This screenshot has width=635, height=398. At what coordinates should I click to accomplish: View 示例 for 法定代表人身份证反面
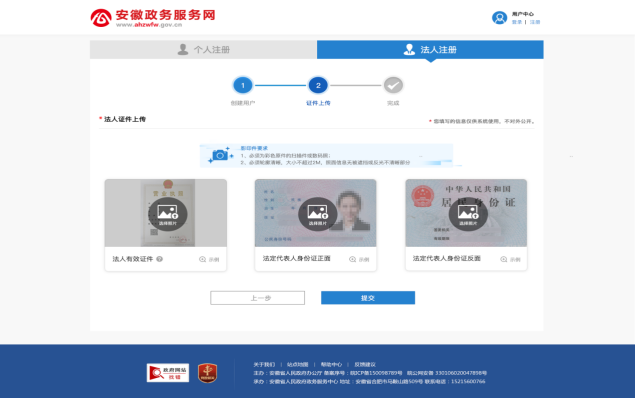coord(510,260)
